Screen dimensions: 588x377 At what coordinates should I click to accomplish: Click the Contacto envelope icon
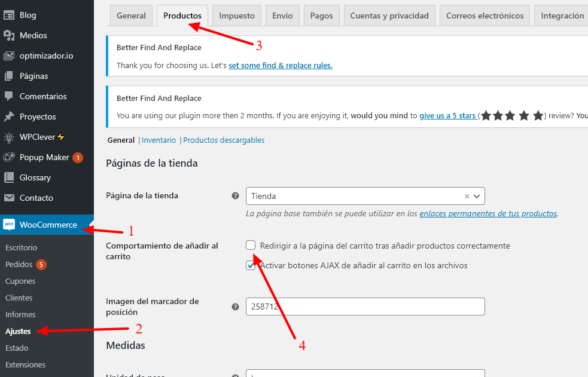coord(8,198)
